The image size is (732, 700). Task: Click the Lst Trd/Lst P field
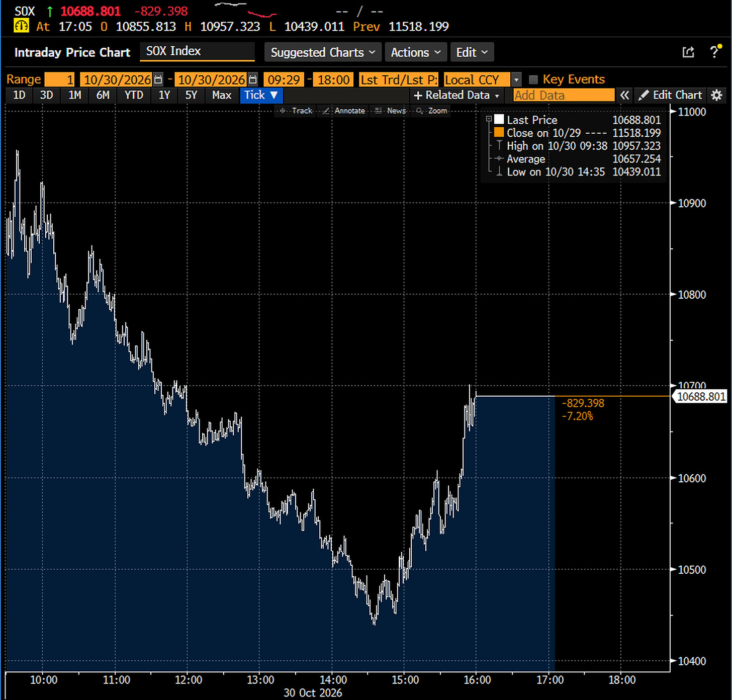coord(399,79)
